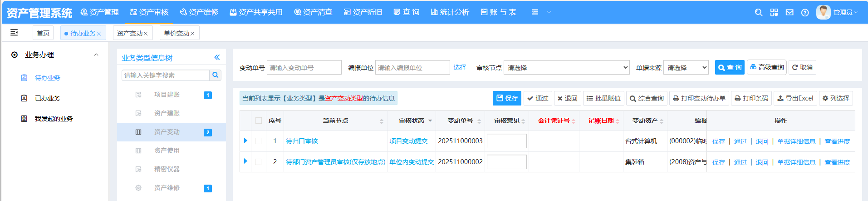Tick the checkbox for row 1
Viewport: 868px width, 201px height.
click(258, 141)
